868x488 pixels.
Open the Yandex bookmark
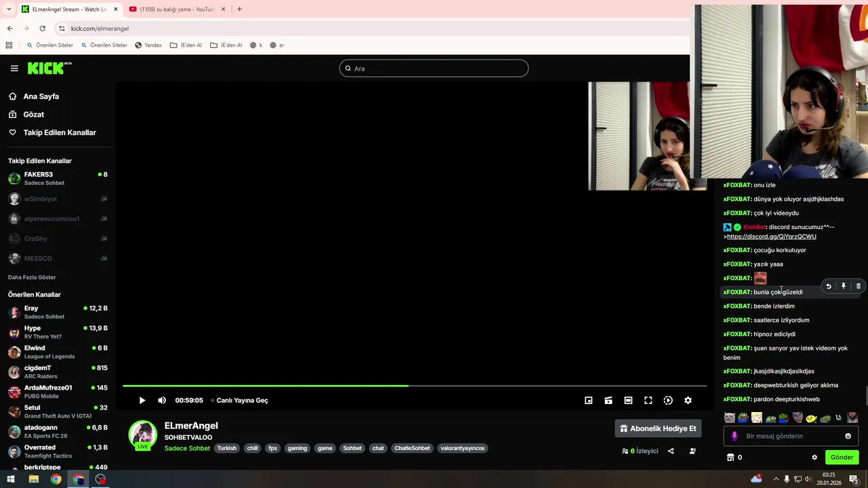148,45
